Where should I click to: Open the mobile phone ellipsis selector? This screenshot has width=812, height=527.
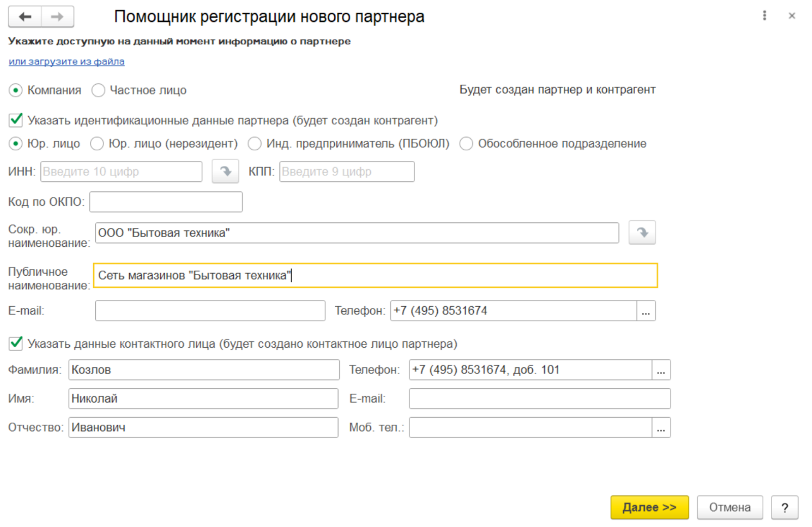pos(661,428)
